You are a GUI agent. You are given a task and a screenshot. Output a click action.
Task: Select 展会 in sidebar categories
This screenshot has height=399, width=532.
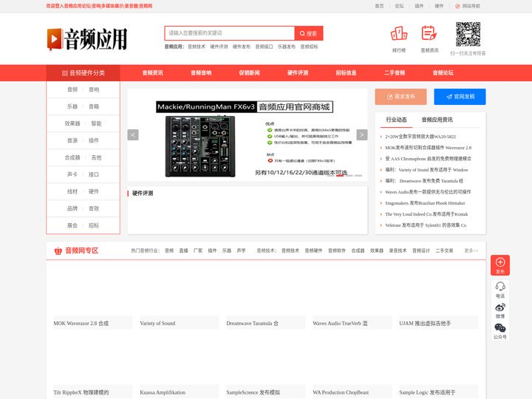pyautogui.click(x=72, y=225)
